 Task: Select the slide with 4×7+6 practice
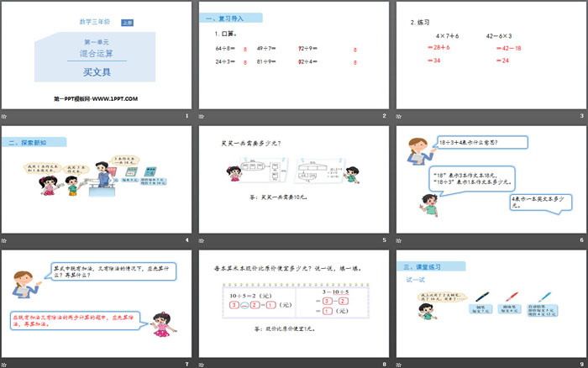click(x=491, y=55)
